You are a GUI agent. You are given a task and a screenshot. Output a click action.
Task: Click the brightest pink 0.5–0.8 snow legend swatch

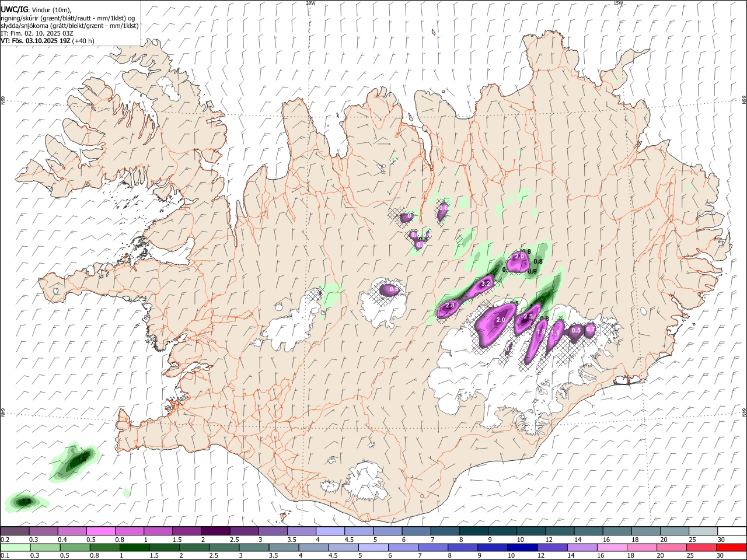(101, 531)
